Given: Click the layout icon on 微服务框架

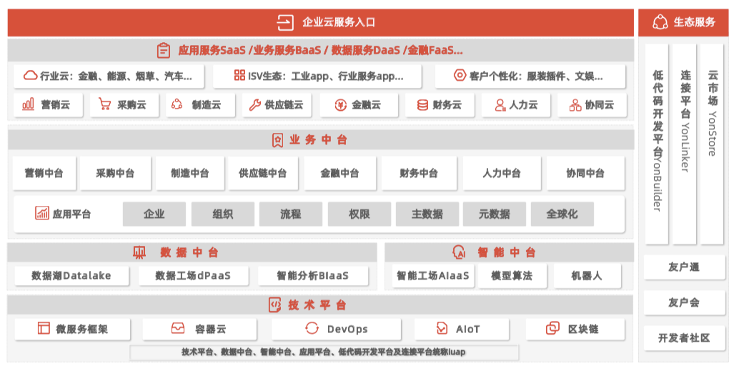Looking at the screenshot, I should [x=44, y=328].
